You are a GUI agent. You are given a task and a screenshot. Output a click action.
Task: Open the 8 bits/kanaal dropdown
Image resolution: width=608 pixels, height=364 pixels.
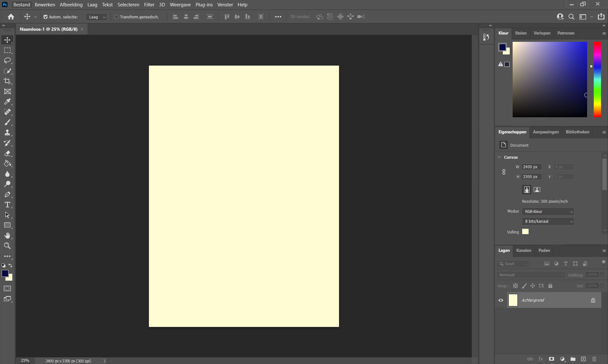click(548, 221)
